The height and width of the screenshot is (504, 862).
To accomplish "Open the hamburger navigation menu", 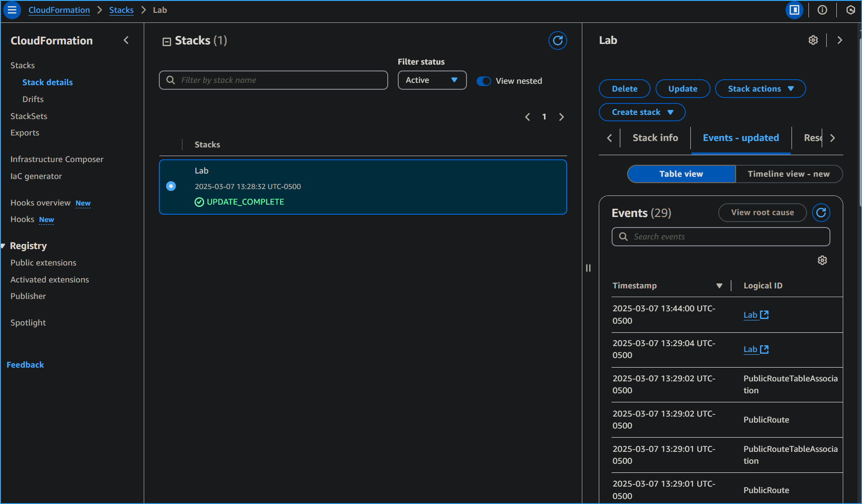I will coord(12,10).
